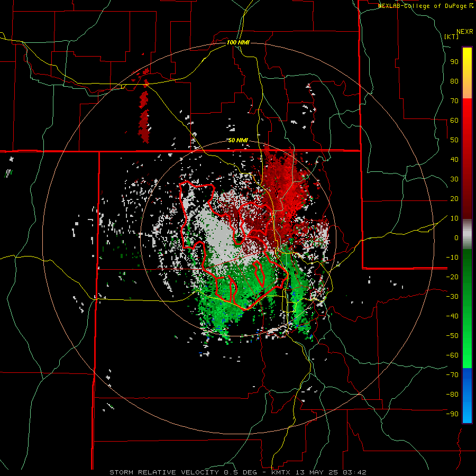
Task: Click the positive 50 scale value
Action: (454, 140)
